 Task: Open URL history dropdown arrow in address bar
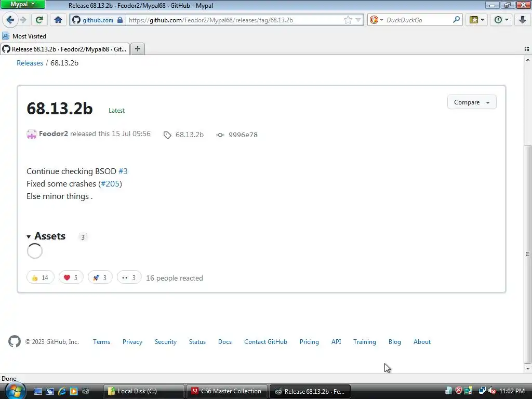[x=358, y=20]
